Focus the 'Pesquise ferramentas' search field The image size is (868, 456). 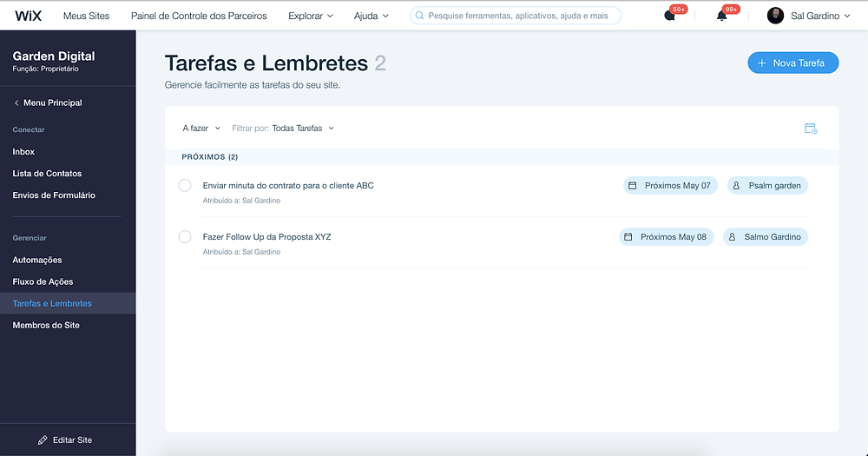(516, 16)
